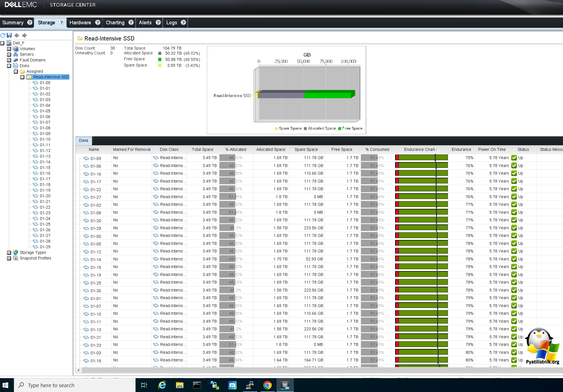The height and width of the screenshot is (392, 563).
Task: Open help icon next to Hardware
Action: [x=98, y=22]
